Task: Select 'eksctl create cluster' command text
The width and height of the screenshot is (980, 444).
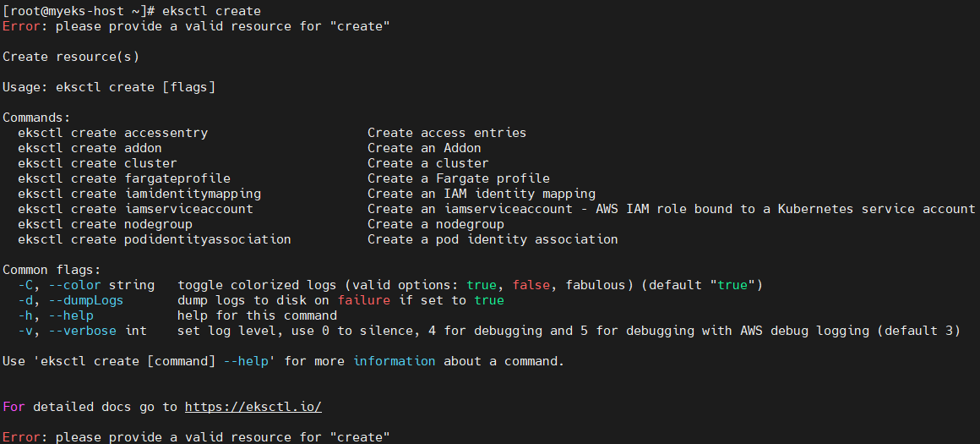Action: pos(97,163)
